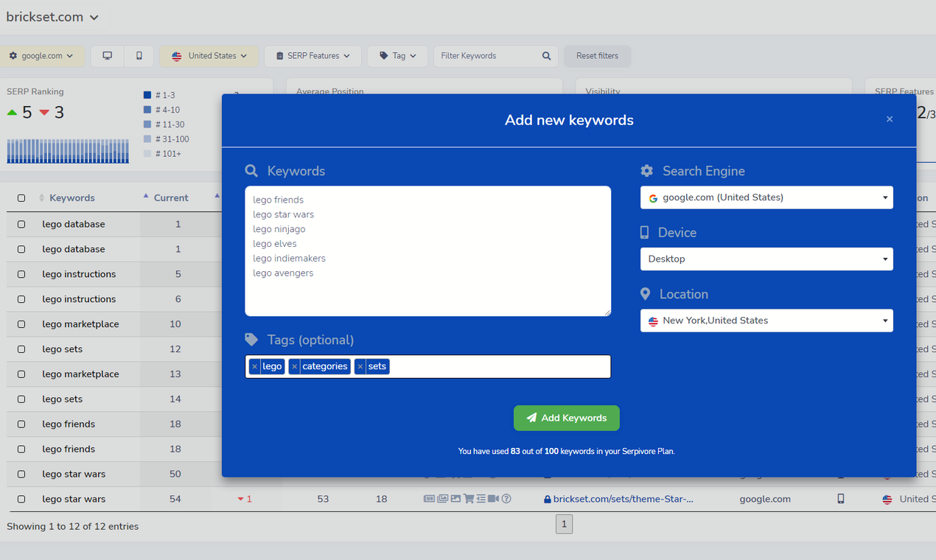Open the United States country filter
The image size is (936, 560).
pyautogui.click(x=209, y=56)
